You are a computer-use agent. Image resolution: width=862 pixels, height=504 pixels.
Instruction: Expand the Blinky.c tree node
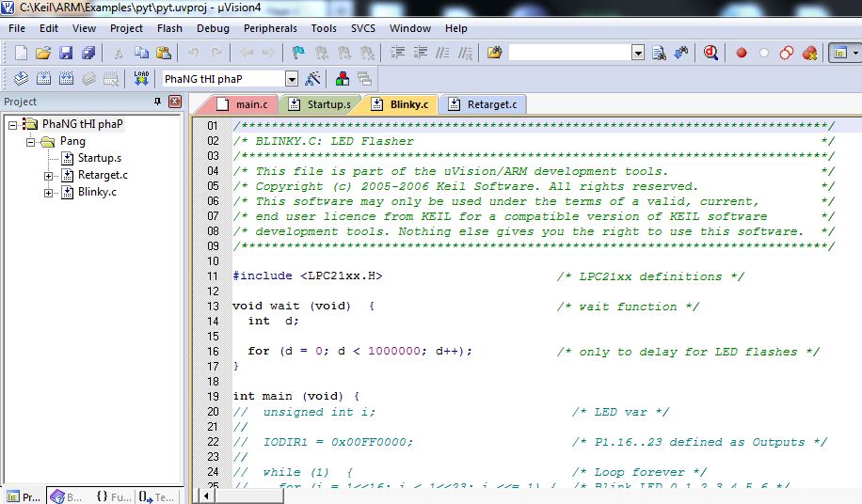[x=49, y=194]
